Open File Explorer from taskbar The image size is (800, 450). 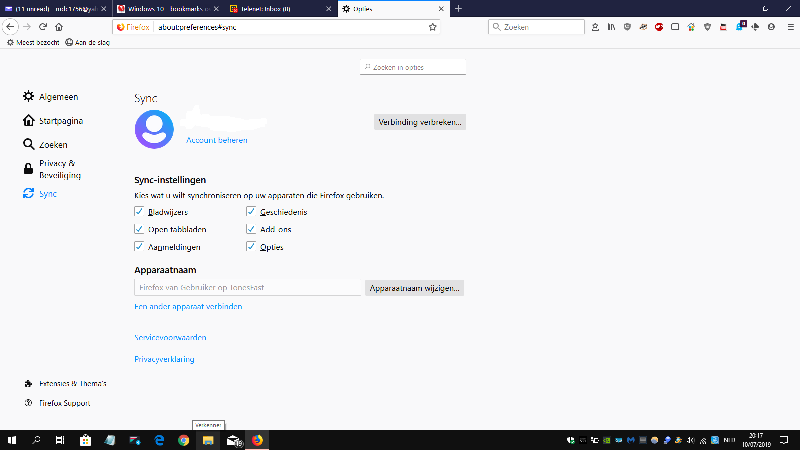[208, 440]
